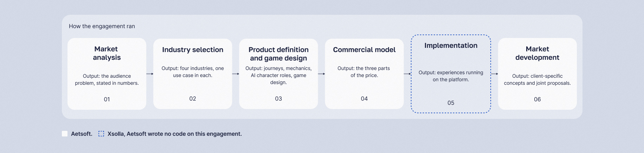
Task: Click step number 06
Action: (x=537, y=99)
